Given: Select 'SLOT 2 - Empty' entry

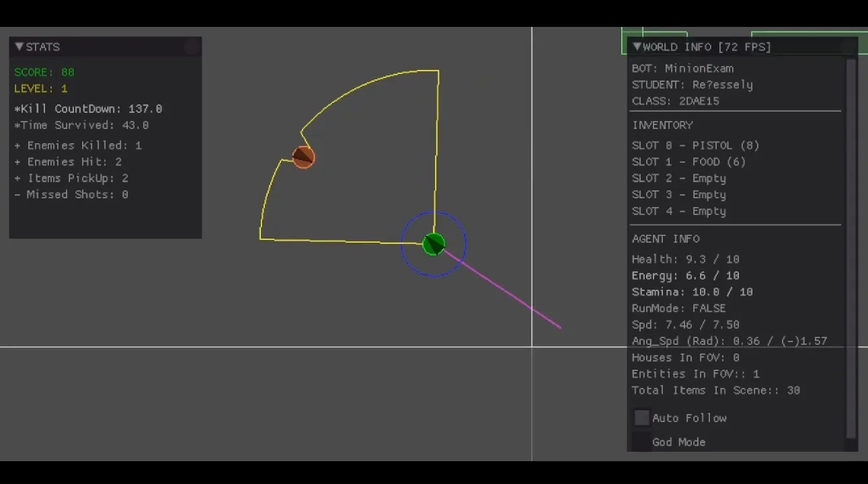Looking at the screenshot, I should tap(679, 178).
